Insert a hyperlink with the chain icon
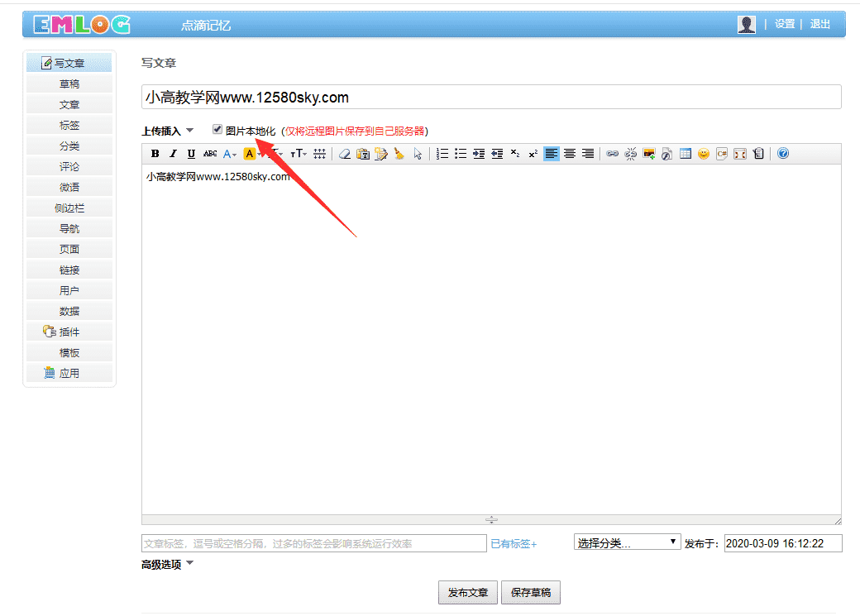The width and height of the screenshot is (860, 616). tap(612, 154)
